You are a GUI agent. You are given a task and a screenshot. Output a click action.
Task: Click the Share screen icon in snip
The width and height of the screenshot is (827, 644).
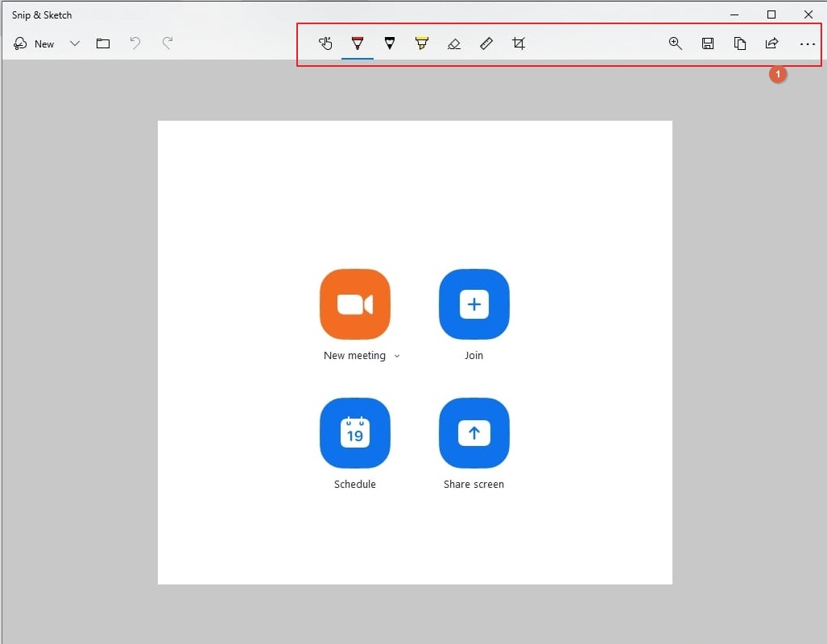tap(474, 433)
